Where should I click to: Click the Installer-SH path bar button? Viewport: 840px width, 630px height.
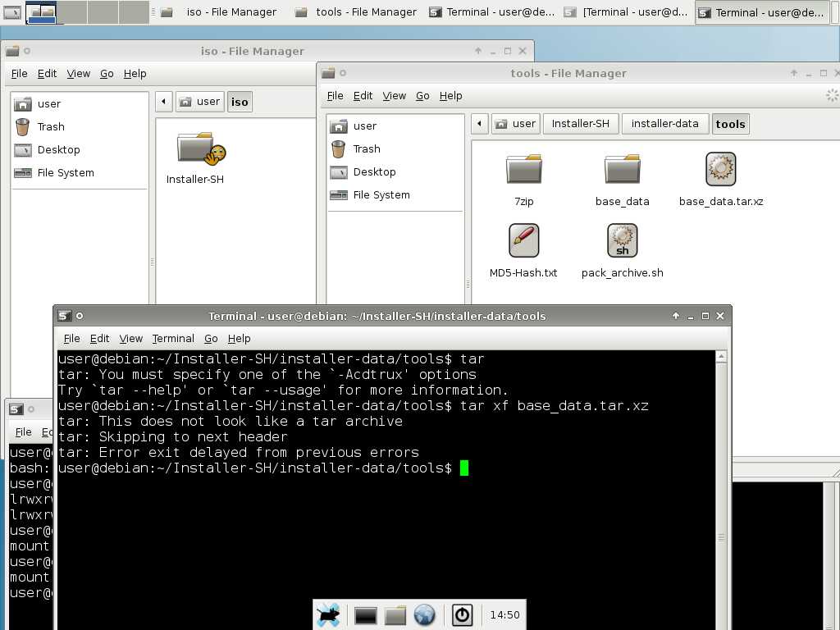[580, 124]
